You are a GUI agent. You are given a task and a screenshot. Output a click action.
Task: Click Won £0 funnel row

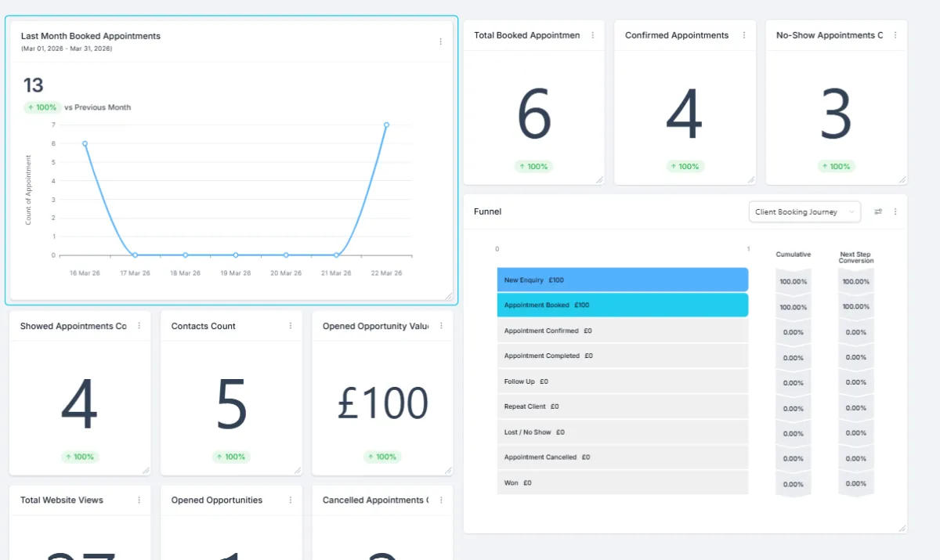623,482
